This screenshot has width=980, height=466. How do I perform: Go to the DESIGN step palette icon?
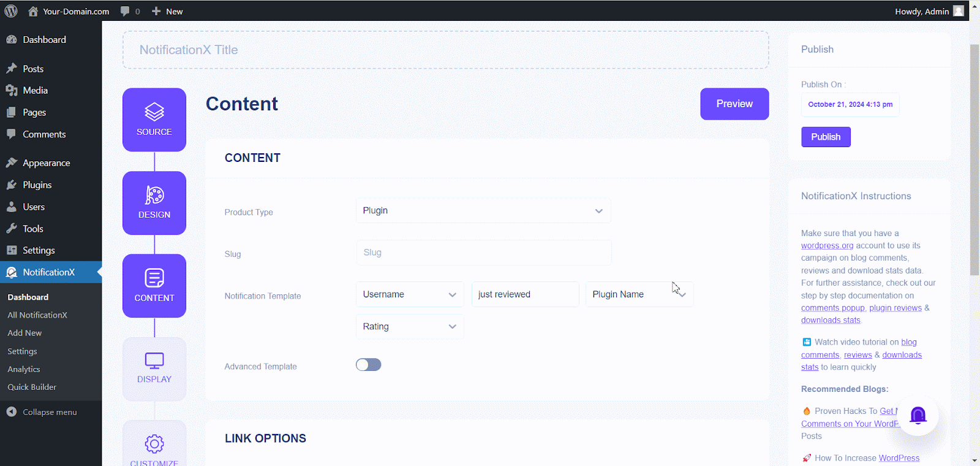pos(154,195)
